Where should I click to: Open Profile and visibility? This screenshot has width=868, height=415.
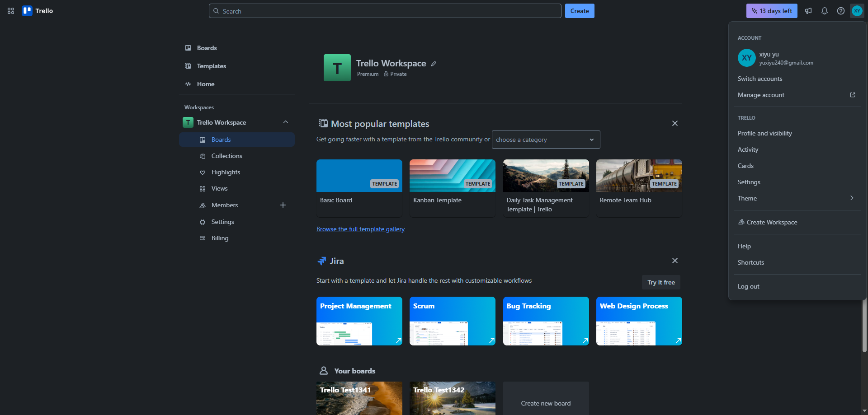tap(797, 133)
